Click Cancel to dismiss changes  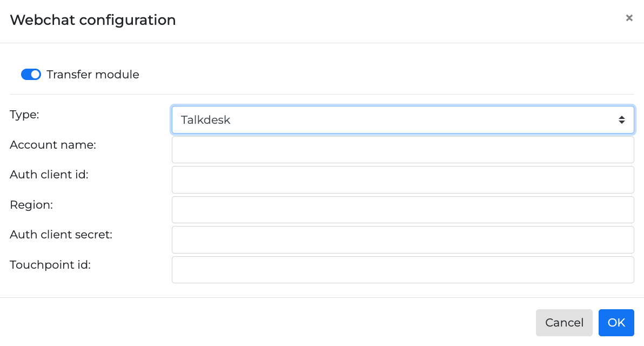564,323
